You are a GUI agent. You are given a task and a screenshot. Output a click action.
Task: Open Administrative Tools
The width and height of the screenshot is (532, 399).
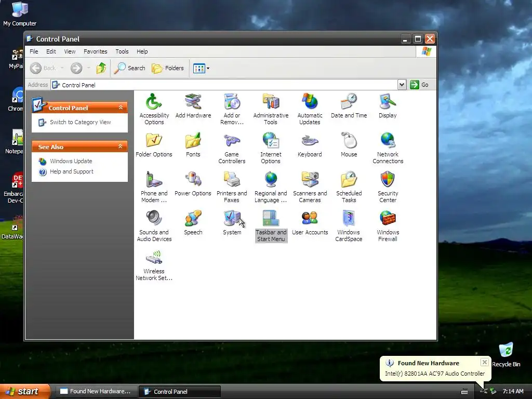[271, 109]
